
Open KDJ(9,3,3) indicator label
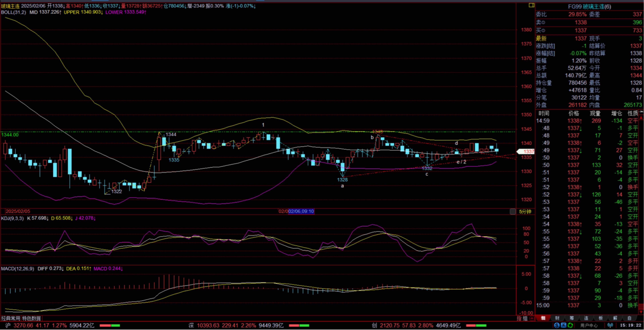point(12,218)
